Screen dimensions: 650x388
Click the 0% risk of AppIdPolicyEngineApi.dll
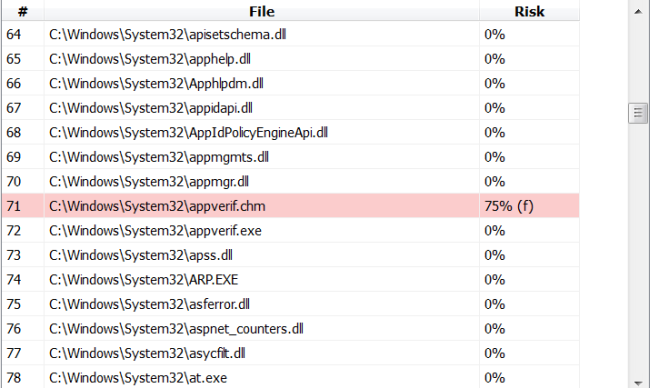tap(495, 132)
